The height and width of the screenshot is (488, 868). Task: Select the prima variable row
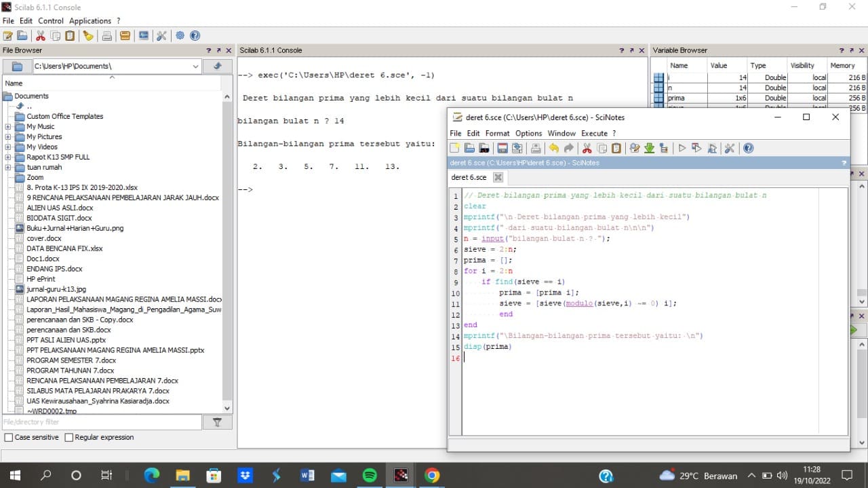[x=758, y=98]
